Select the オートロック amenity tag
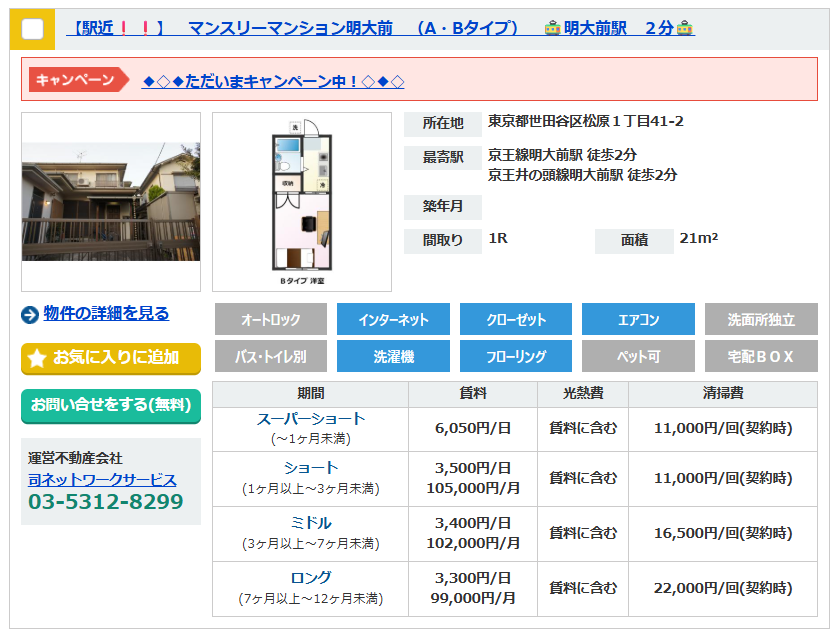837x637 pixels. [271, 319]
